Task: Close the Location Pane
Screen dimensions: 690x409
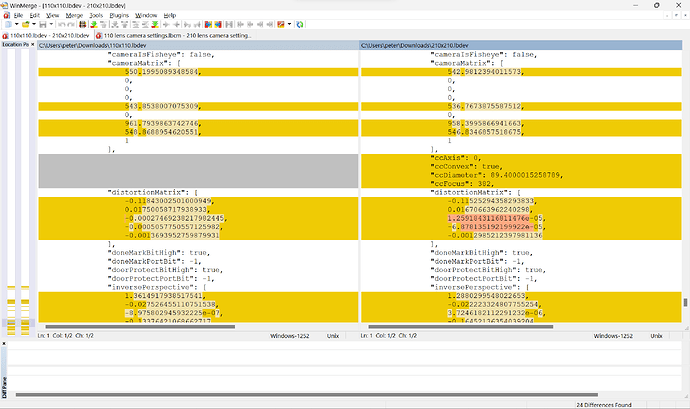Action: (33, 44)
